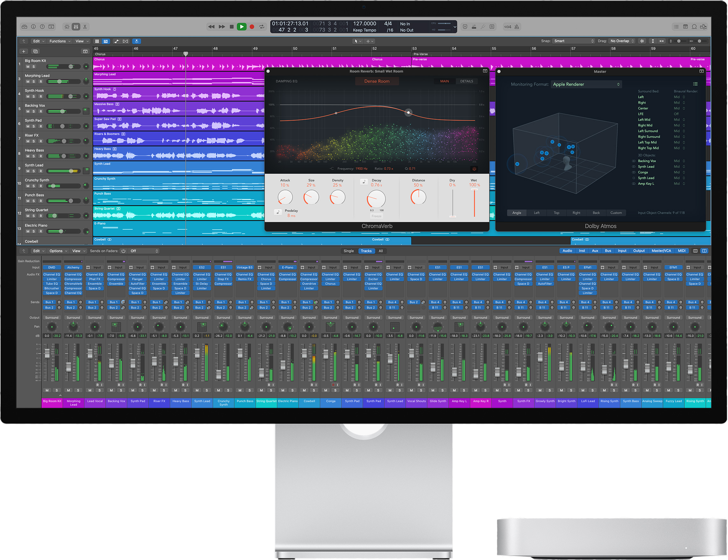This screenshot has height=560, width=728.
Task: Open Editors scissors button
Action: click(x=85, y=27)
